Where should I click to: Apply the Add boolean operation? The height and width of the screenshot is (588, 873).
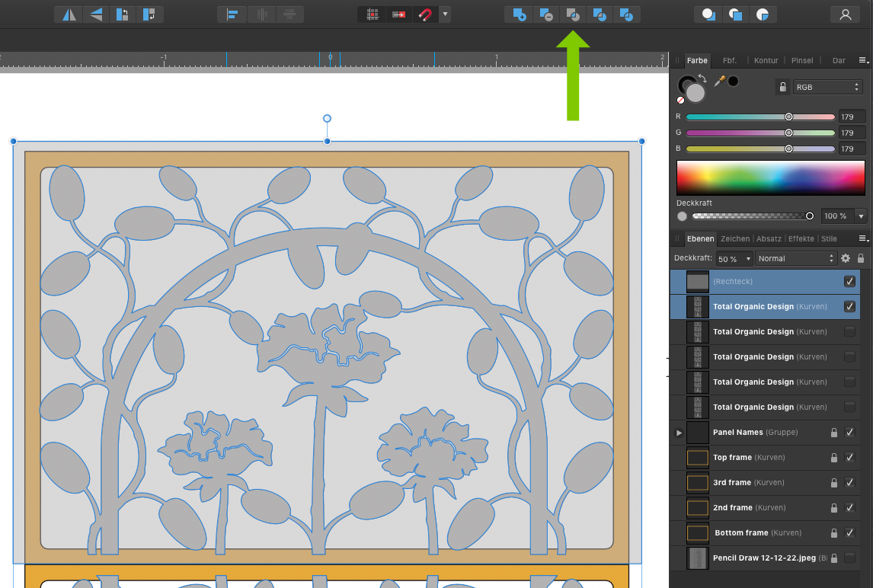coord(519,14)
